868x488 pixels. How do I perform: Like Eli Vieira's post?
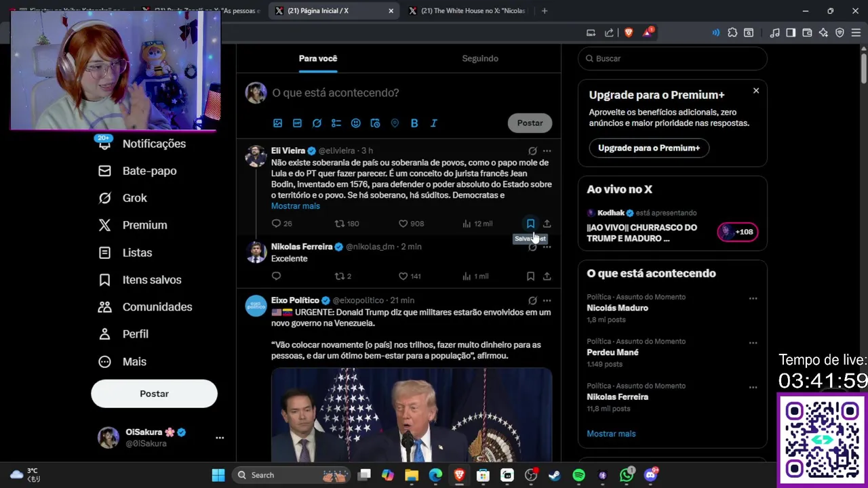403,224
